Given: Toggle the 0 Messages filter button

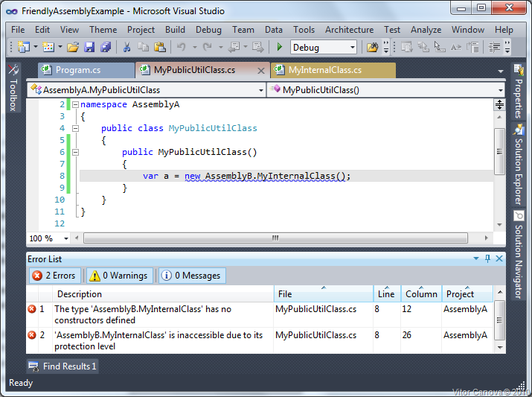Looking at the screenshot, I should (x=192, y=276).
